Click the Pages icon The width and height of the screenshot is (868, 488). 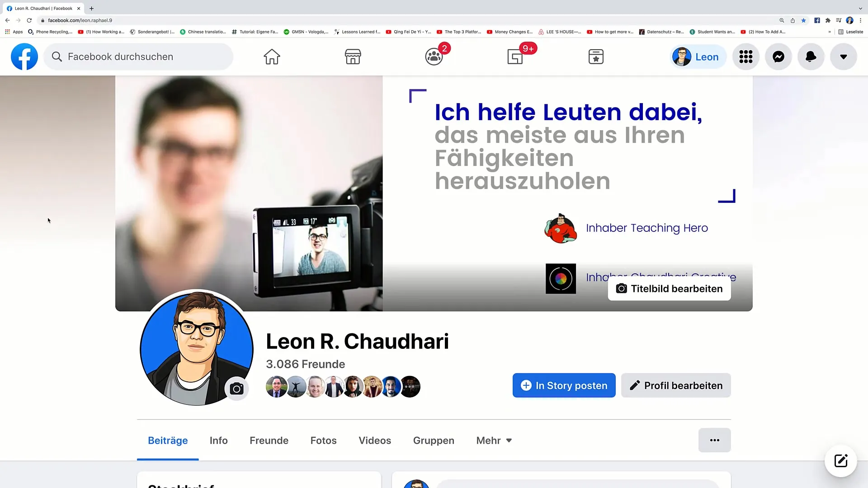point(595,56)
